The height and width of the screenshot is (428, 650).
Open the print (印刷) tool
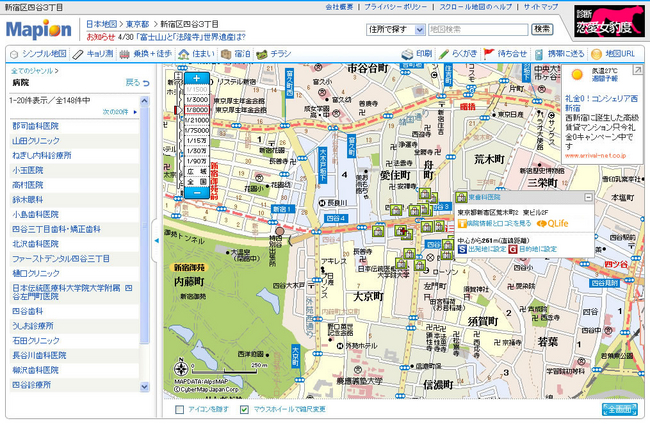[x=418, y=52]
